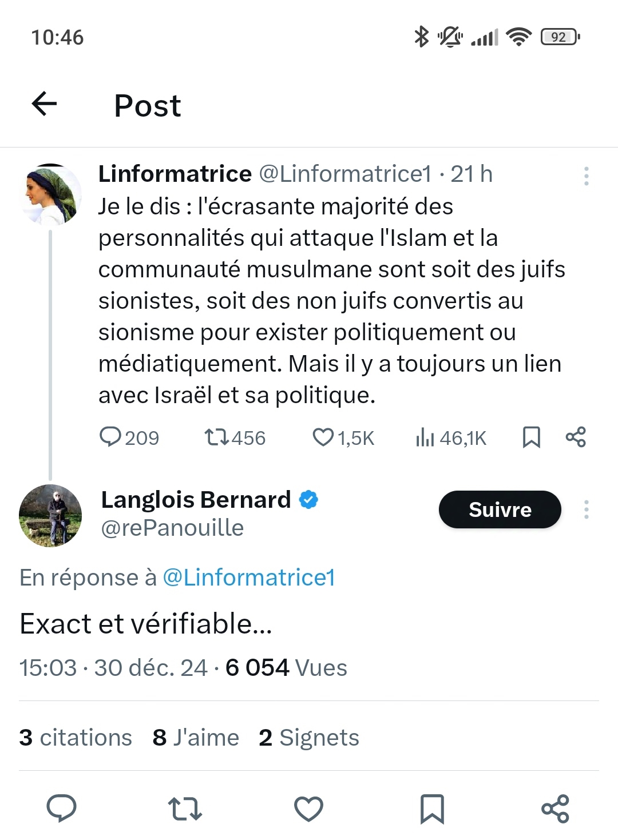
Task: Reply to Langlois Bernard's post
Action: [61, 809]
